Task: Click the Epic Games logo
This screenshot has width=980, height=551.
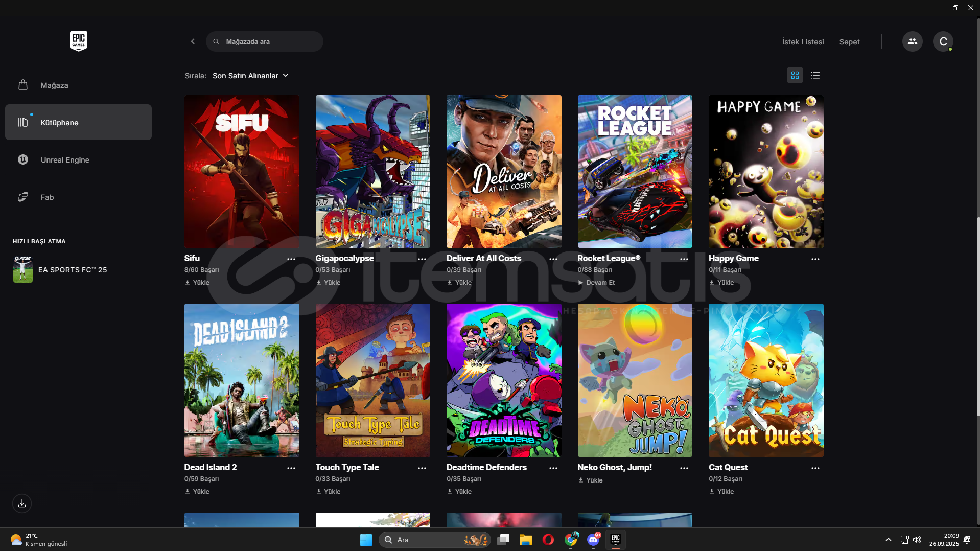Action: click(x=79, y=41)
